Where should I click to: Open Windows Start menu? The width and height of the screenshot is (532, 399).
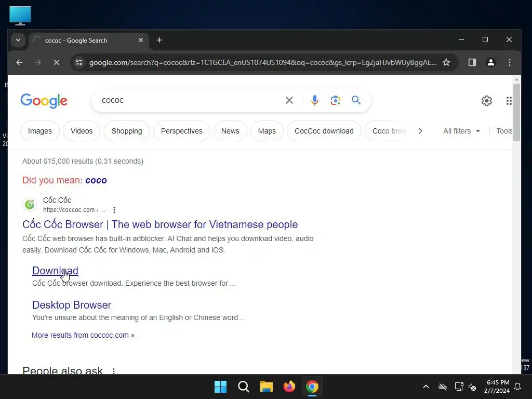click(220, 387)
